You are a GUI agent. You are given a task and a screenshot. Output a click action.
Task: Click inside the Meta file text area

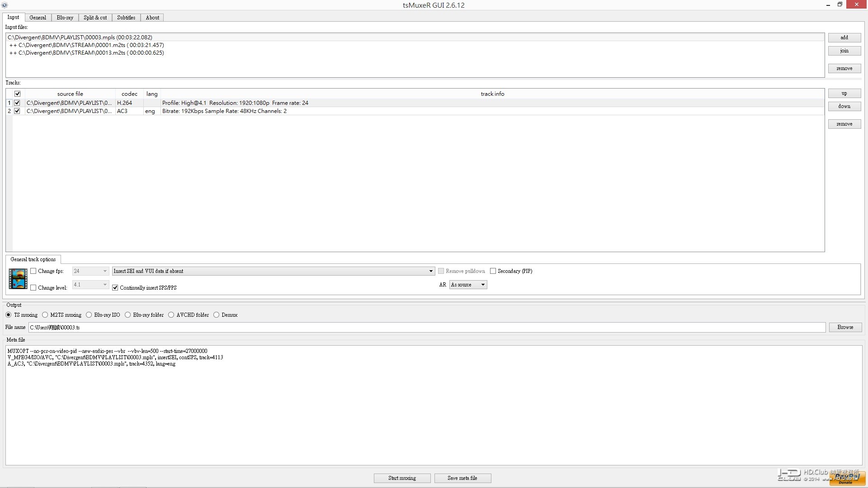coord(434,405)
